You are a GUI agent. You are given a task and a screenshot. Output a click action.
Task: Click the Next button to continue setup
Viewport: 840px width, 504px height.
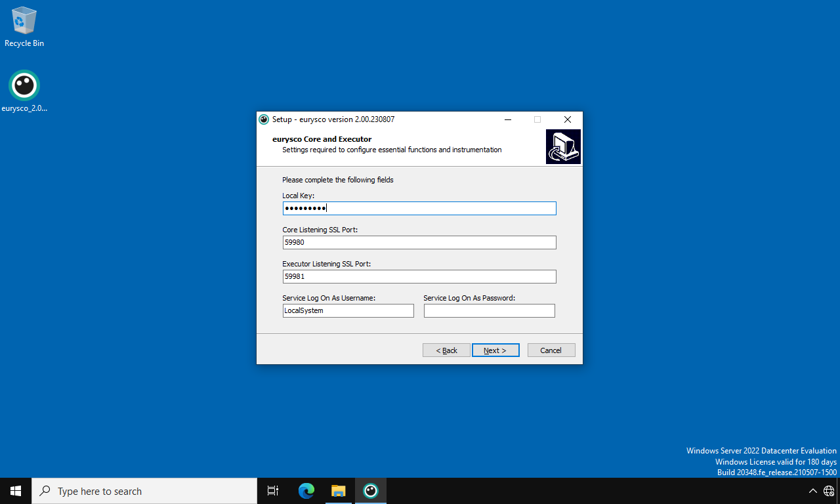[495, 350]
